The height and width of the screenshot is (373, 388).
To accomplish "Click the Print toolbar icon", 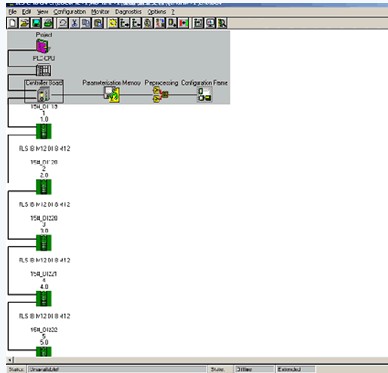I will click(x=48, y=23).
